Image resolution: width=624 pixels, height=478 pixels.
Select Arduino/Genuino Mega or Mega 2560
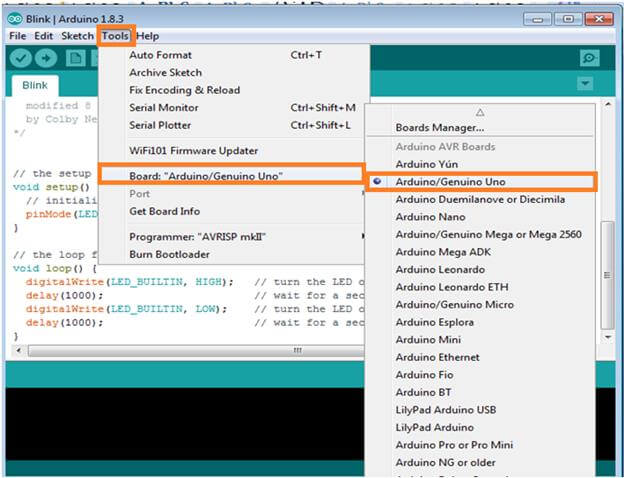click(481, 234)
